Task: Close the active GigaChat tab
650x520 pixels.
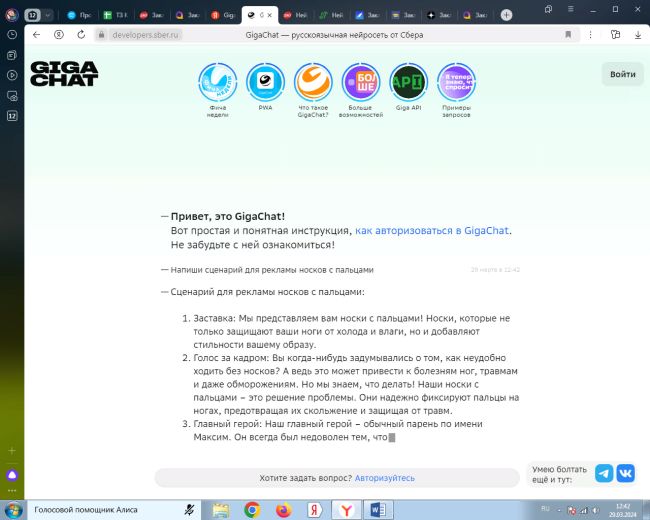Action: (x=269, y=15)
